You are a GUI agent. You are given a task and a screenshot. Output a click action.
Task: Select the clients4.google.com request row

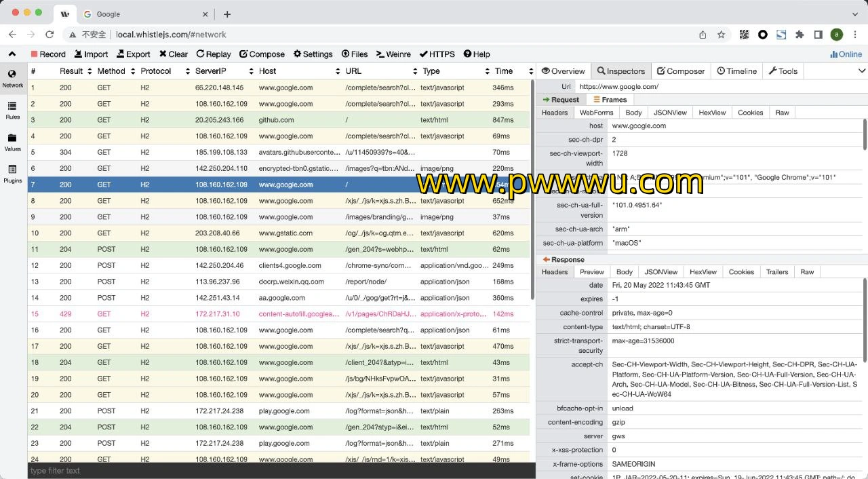click(x=279, y=265)
